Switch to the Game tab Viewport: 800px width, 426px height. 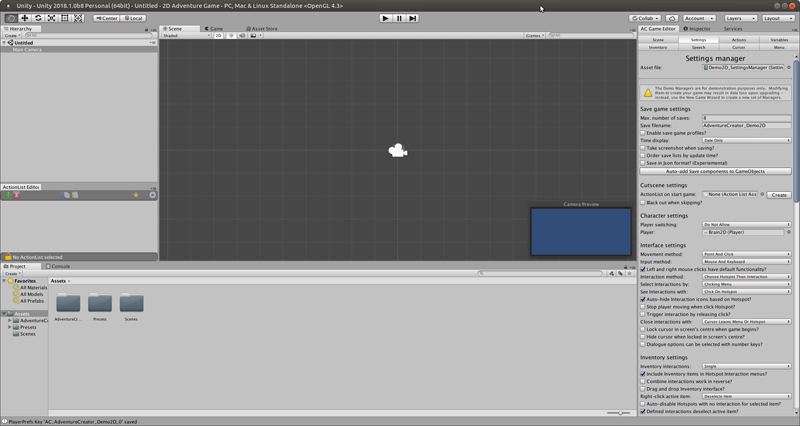pyautogui.click(x=214, y=29)
